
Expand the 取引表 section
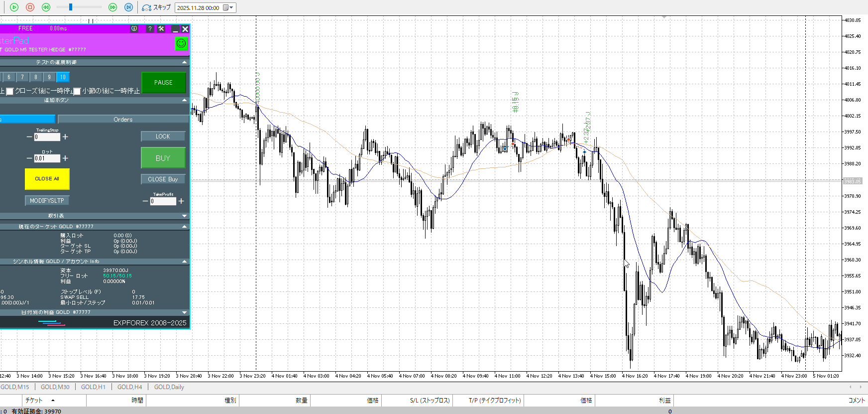coord(185,216)
